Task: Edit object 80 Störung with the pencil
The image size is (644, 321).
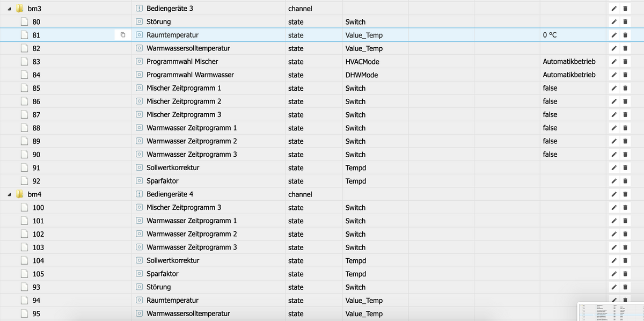Action: (x=614, y=22)
